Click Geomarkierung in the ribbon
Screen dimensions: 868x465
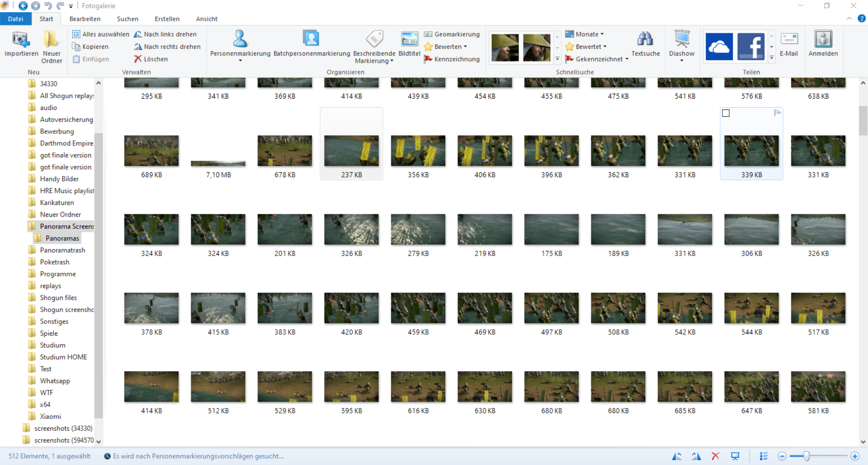coord(452,34)
